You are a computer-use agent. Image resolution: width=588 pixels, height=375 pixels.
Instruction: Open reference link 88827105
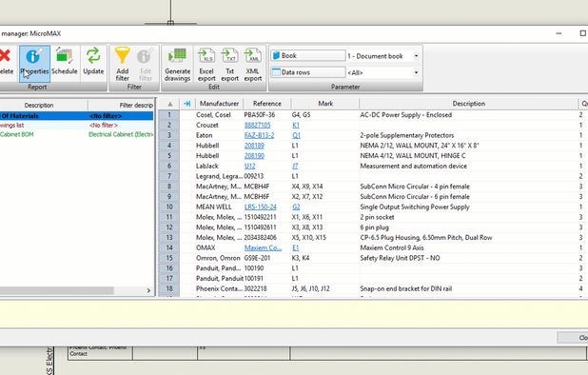(x=257, y=126)
